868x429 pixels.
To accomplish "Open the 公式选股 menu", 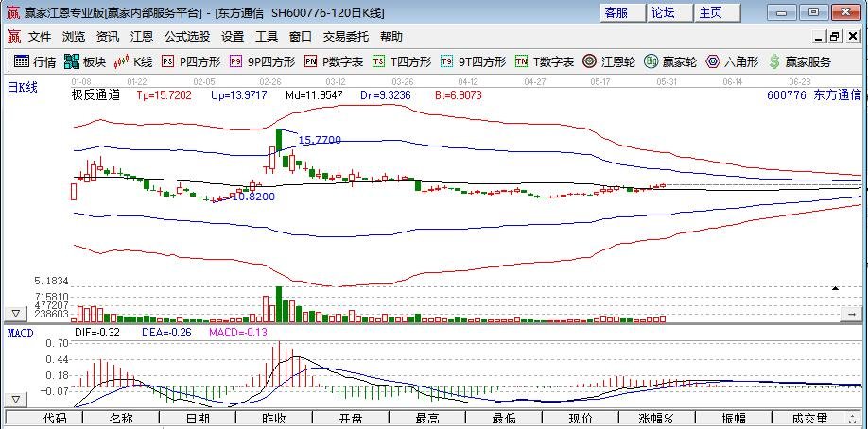I will (187, 37).
